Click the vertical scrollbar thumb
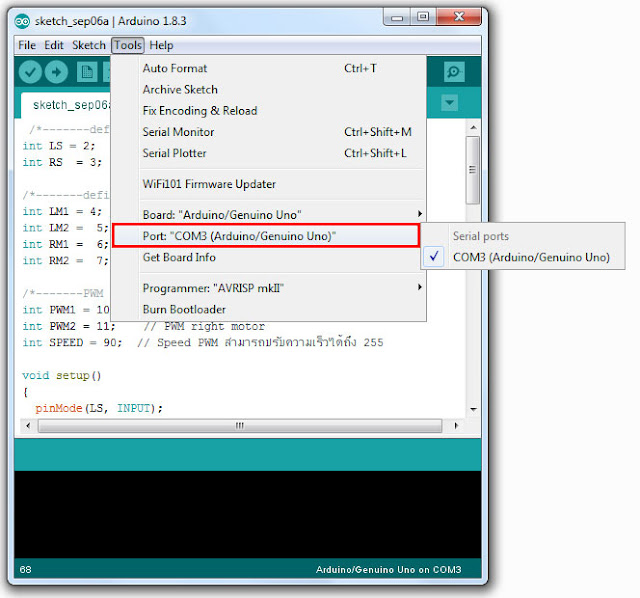The image size is (640, 598). click(473, 170)
